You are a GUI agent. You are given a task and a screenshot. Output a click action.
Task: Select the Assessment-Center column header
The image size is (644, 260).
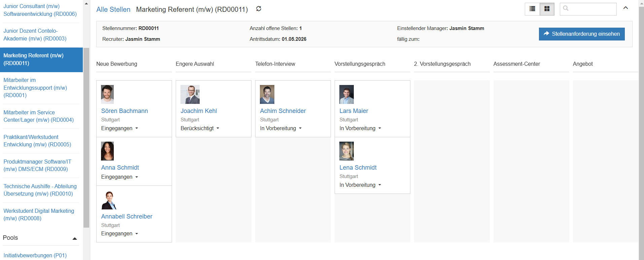516,64
